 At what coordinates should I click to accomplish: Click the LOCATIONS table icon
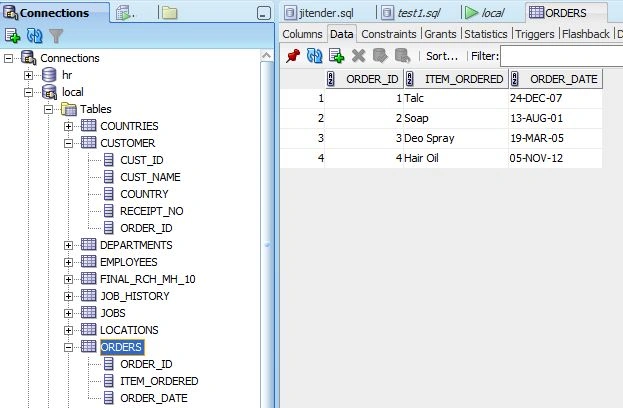pyautogui.click(x=88, y=329)
